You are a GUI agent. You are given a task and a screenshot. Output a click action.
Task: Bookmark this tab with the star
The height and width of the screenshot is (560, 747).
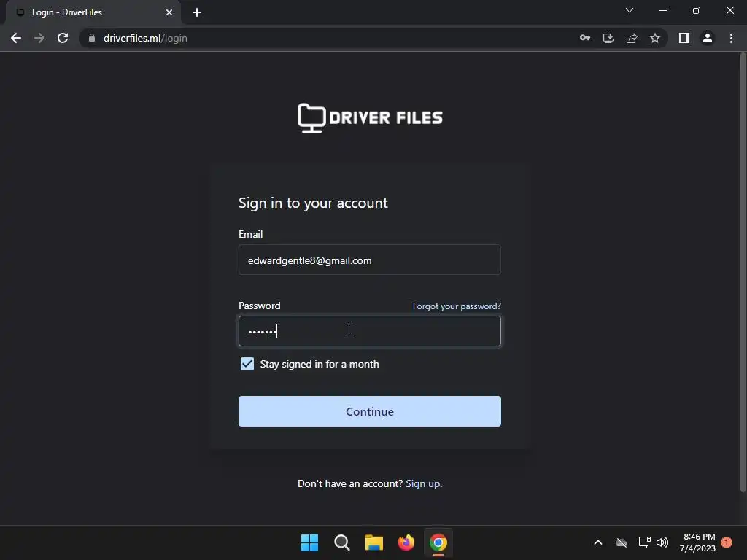(655, 38)
